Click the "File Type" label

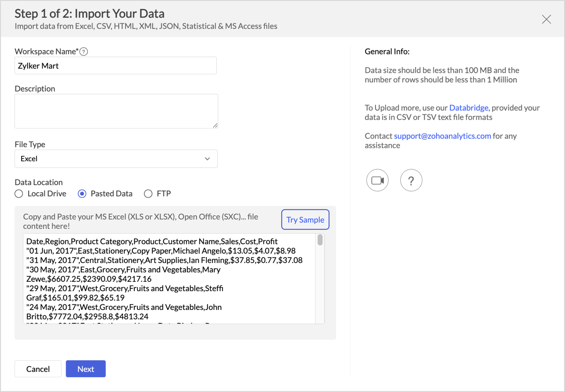click(x=30, y=144)
